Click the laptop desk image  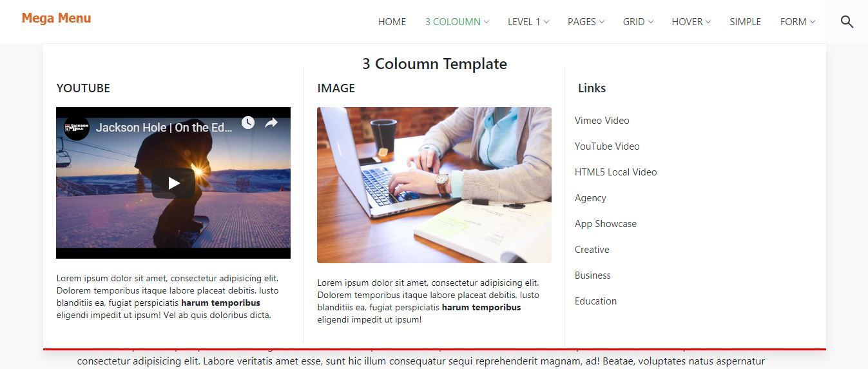pos(434,185)
